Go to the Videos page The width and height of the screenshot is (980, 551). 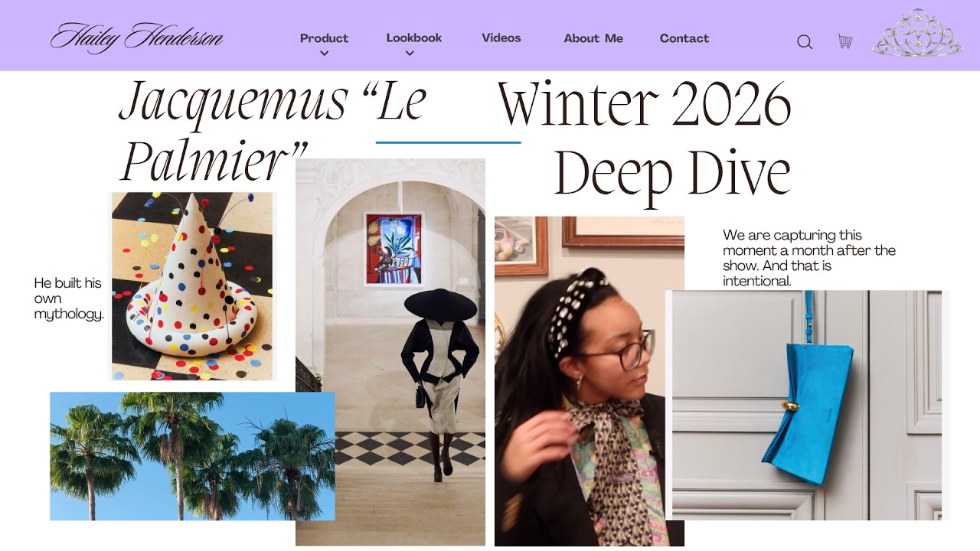[x=501, y=38]
